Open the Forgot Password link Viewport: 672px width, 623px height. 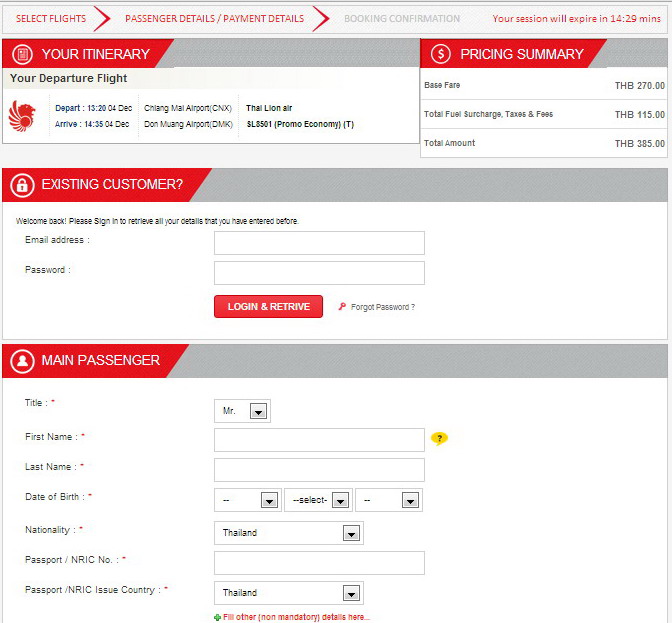(382, 307)
